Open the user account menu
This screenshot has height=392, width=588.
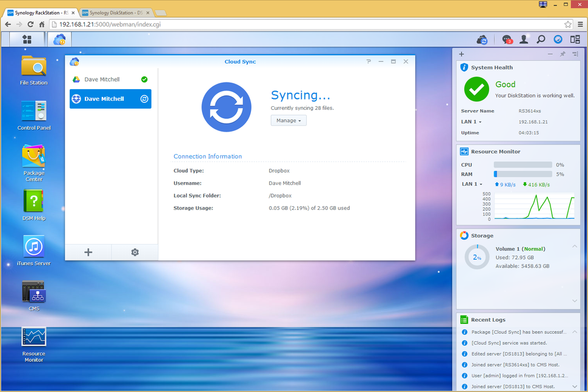524,39
